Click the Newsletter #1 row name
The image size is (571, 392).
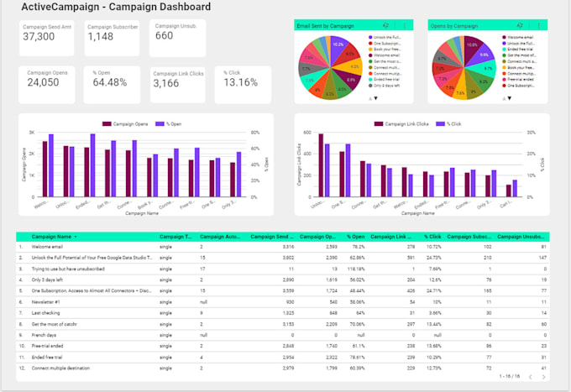click(x=45, y=302)
